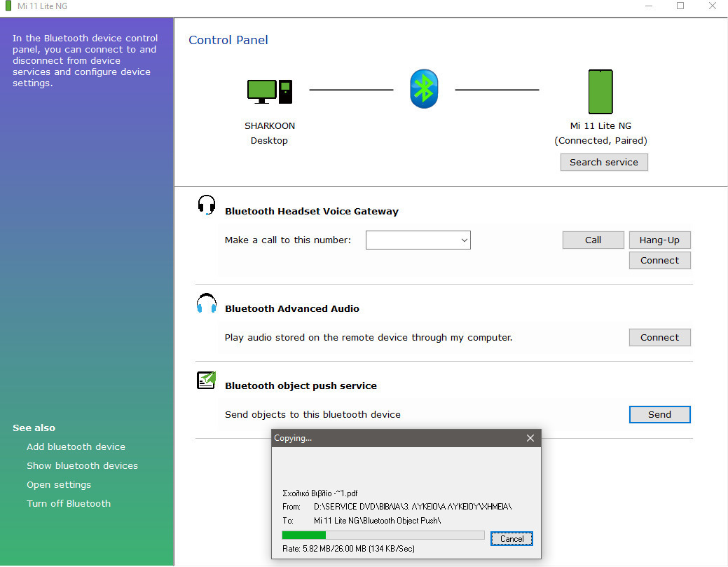Click the Search service button
The height and width of the screenshot is (567, 728).
tap(603, 162)
